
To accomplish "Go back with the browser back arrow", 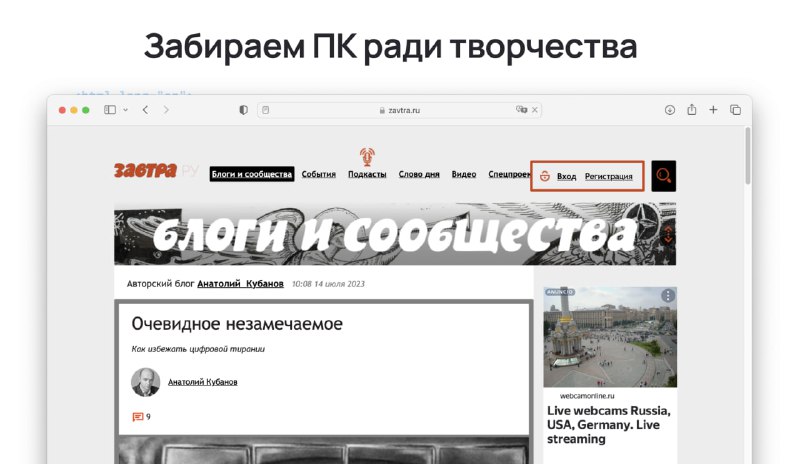I will coord(146,110).
